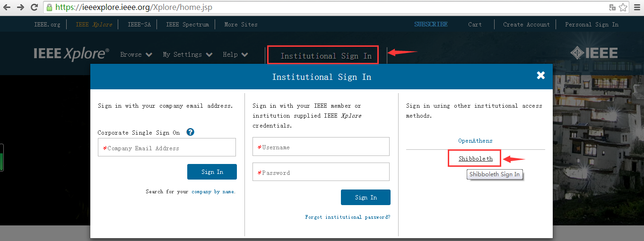Open the IEEE Spectrum site link
Image resolution: width=644 pixels, height=241 pixels.
[x=187, y=25]
